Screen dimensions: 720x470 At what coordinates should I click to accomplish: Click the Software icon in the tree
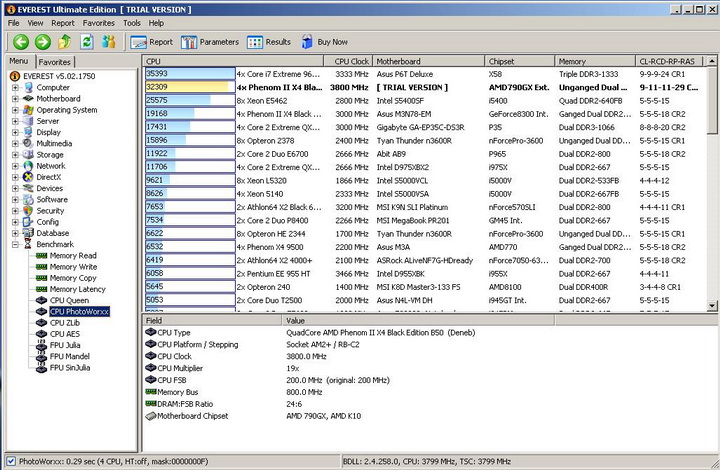(x=28, y=200)
